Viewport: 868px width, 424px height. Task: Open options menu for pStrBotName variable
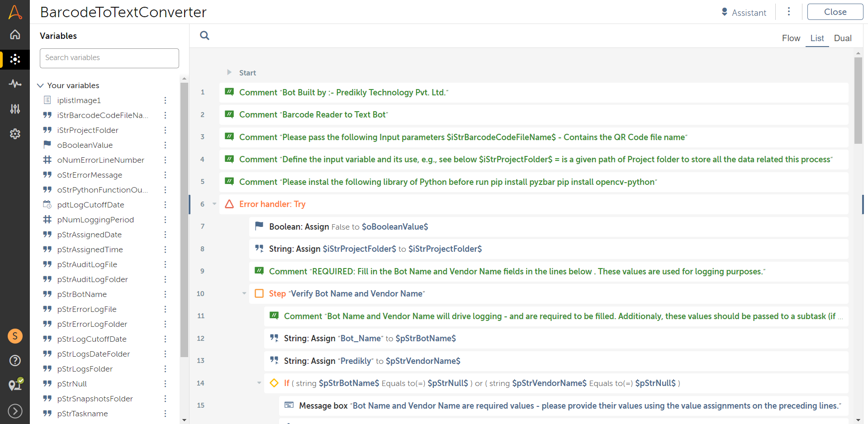[165, 294]
